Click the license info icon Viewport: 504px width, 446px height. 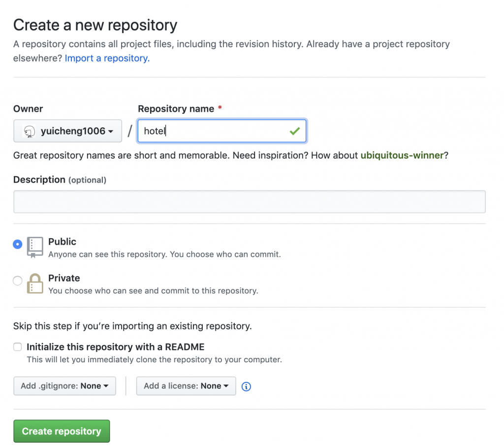pyautogui.click(x=247, y=386)
